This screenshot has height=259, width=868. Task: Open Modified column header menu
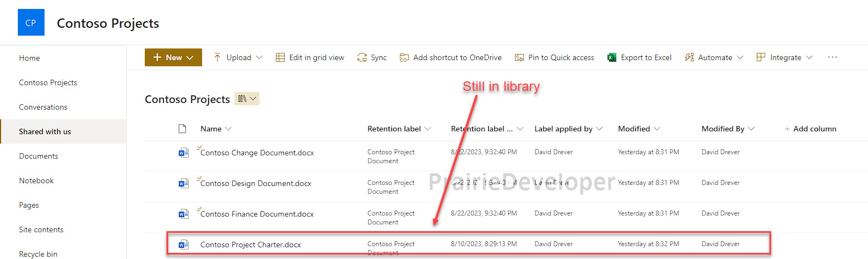coord(639,129)
